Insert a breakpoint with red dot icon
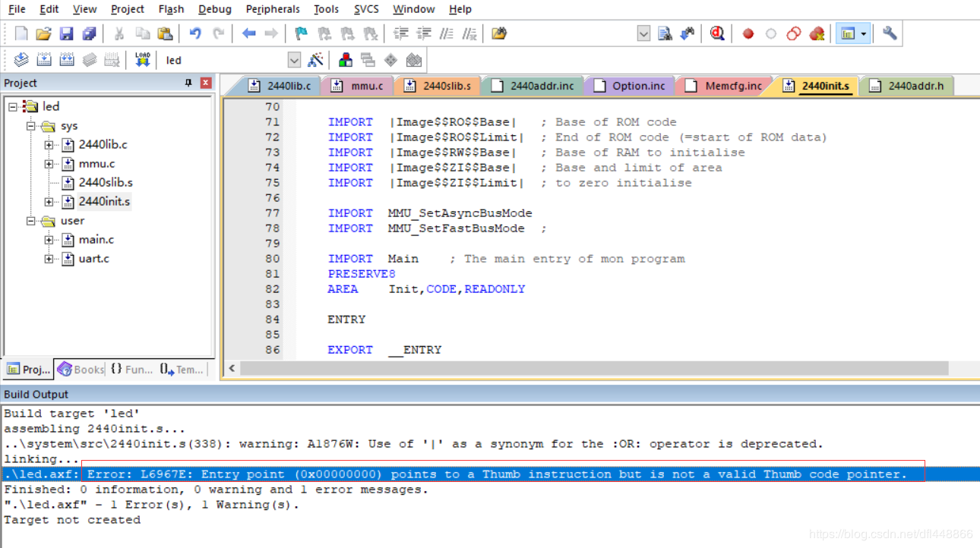This screenshot has height=548, width=980. (x=748, y=33)
